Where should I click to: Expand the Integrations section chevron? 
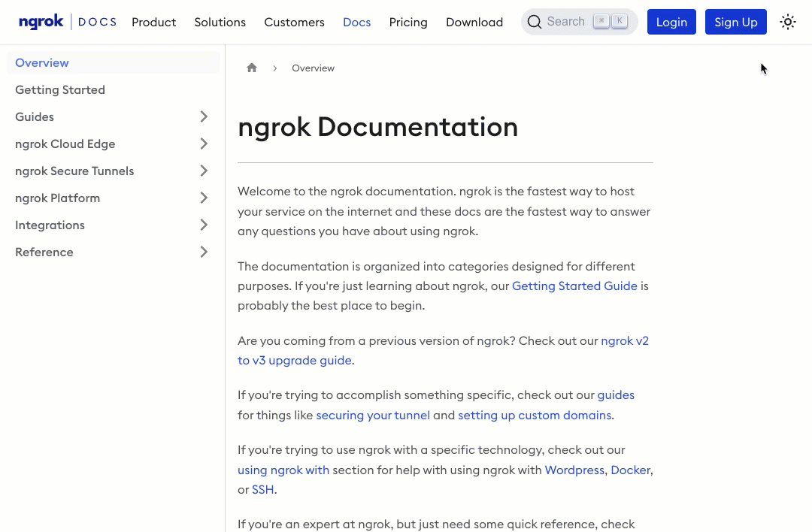[204, 225]
